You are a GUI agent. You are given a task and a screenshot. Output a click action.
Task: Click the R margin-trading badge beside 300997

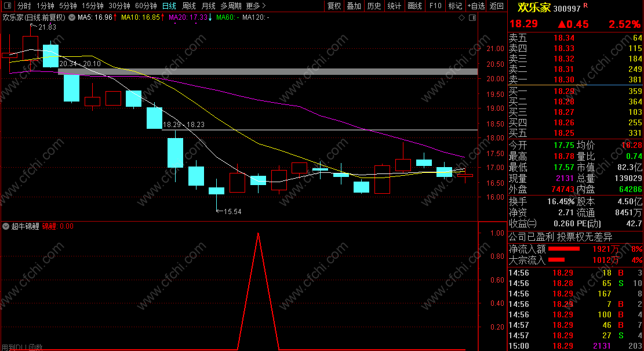pos(585,5)
